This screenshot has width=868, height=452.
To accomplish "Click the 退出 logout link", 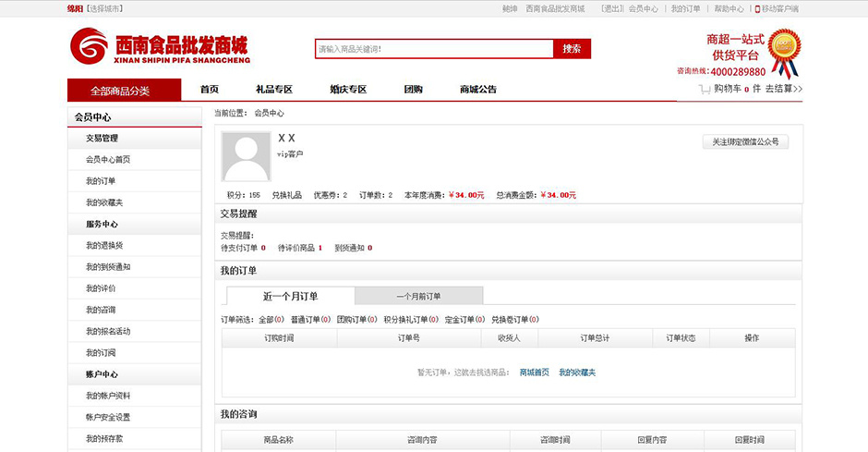I will click(x=612, y=8).
